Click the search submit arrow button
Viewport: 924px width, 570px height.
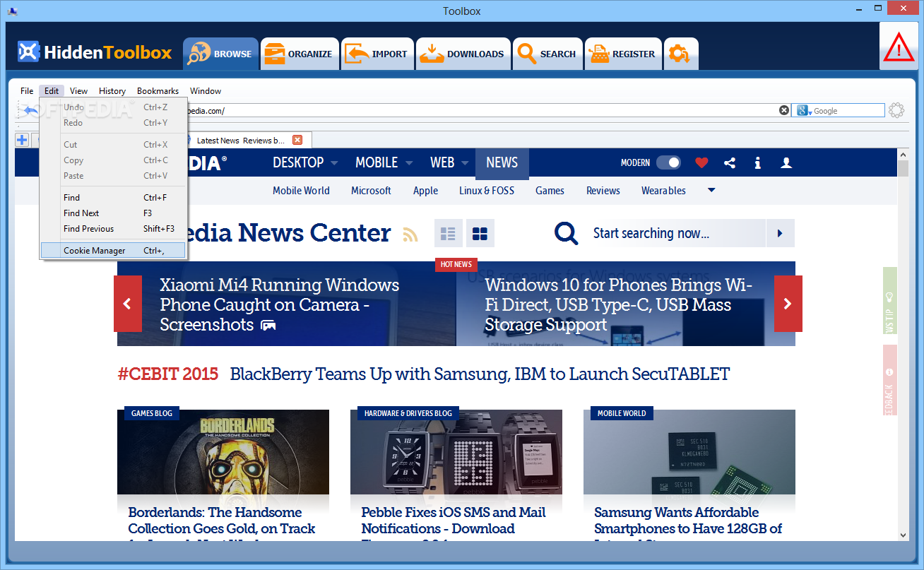780,233
